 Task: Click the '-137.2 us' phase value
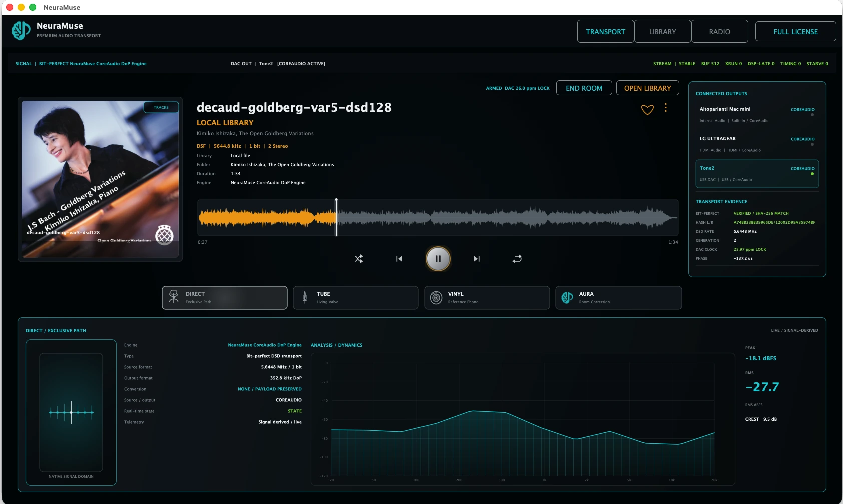[x=743, y=258]
